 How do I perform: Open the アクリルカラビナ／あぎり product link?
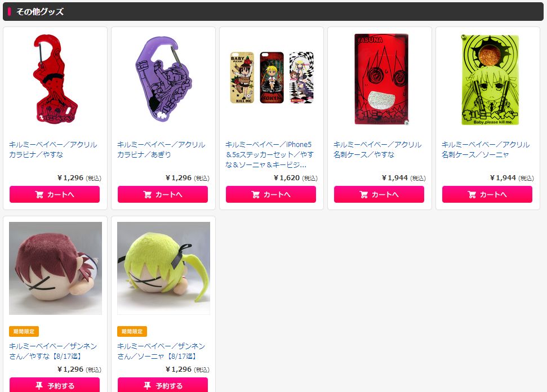pos(161,149)
